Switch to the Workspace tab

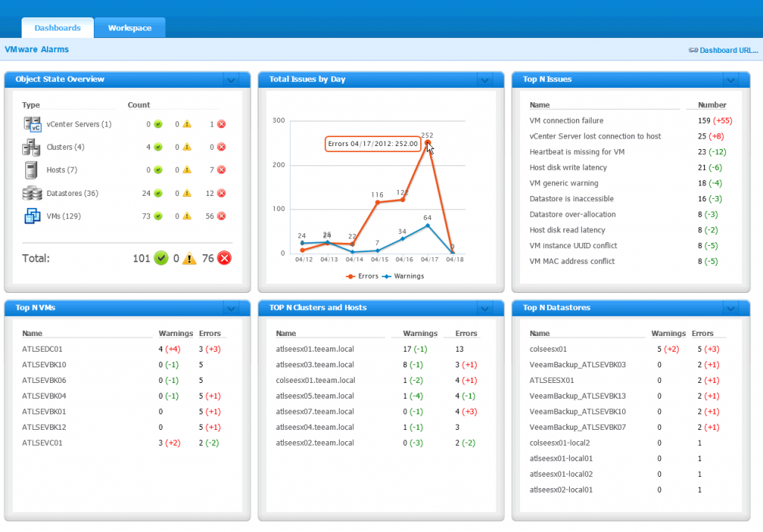click(x=130, y=28)
